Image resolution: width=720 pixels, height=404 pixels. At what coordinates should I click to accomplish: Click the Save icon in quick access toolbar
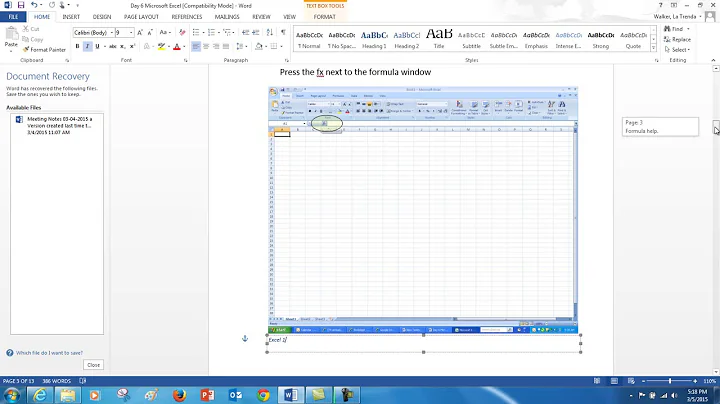(21, 5)
